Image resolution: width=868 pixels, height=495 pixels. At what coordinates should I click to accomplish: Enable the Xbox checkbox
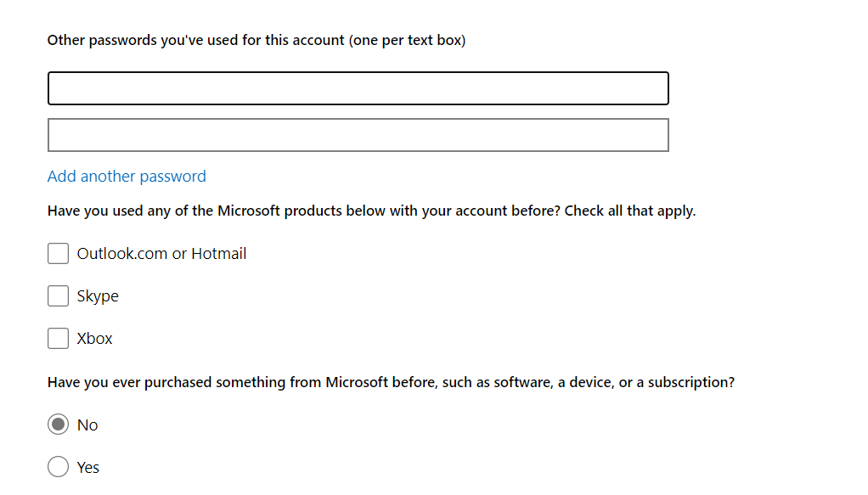pos(58,338)
